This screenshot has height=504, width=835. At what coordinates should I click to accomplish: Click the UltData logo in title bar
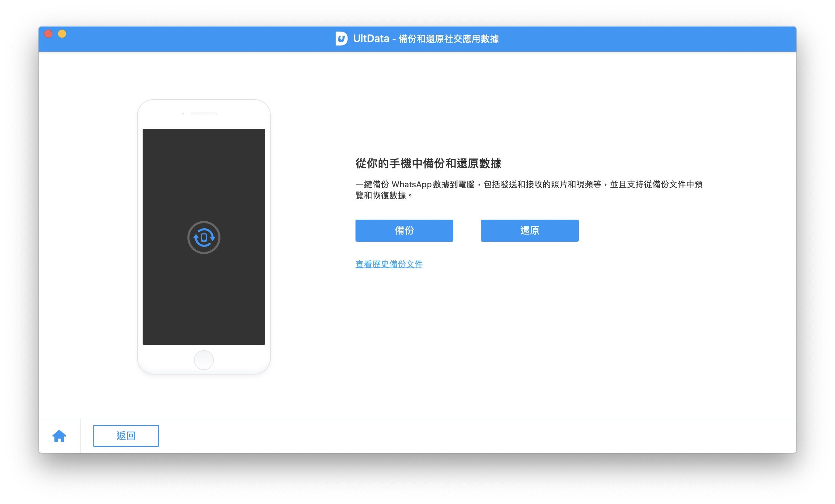341,39
